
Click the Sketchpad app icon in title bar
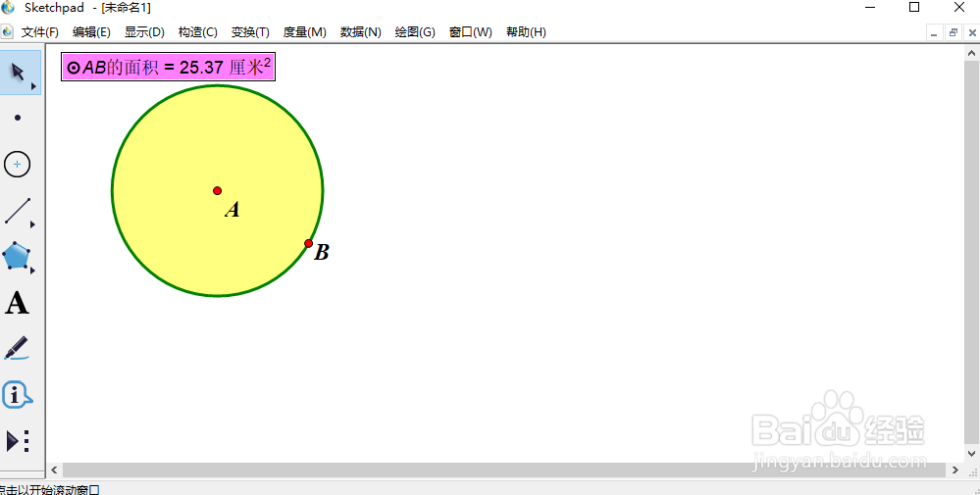[8, 8]
